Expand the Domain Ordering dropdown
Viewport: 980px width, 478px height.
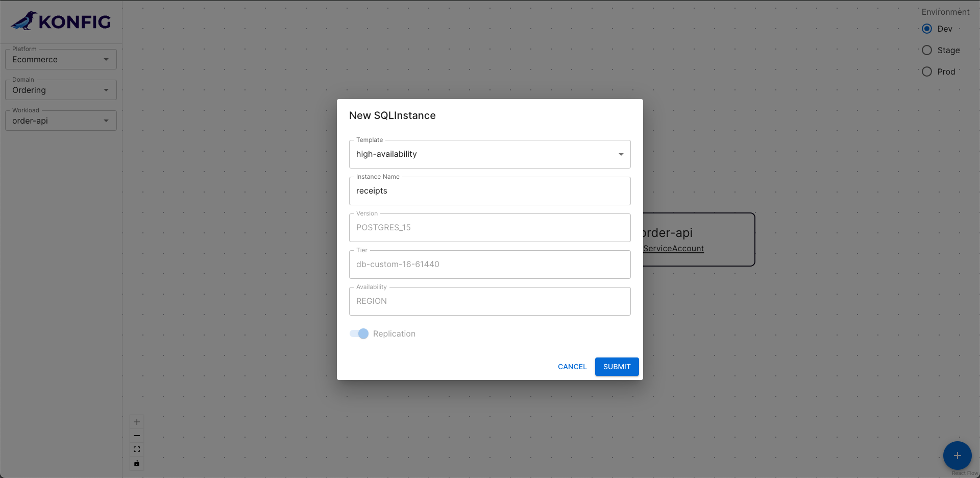[x=61, y=90]
